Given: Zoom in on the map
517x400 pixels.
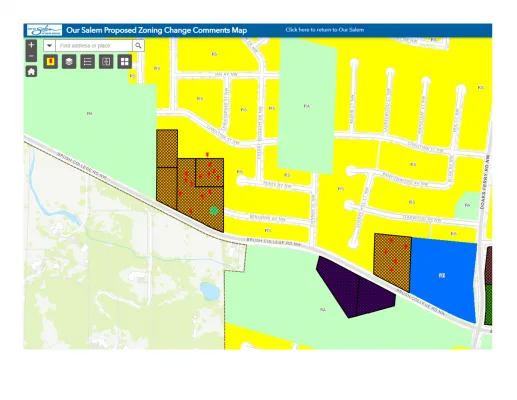Looking at the screenshot, I should (x=31, y=45).
